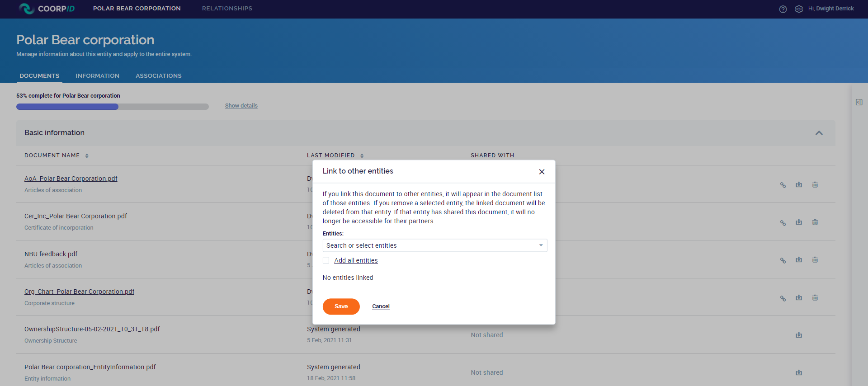
Task: Click the Cancel link in dialog
Action: coord(381,306)
